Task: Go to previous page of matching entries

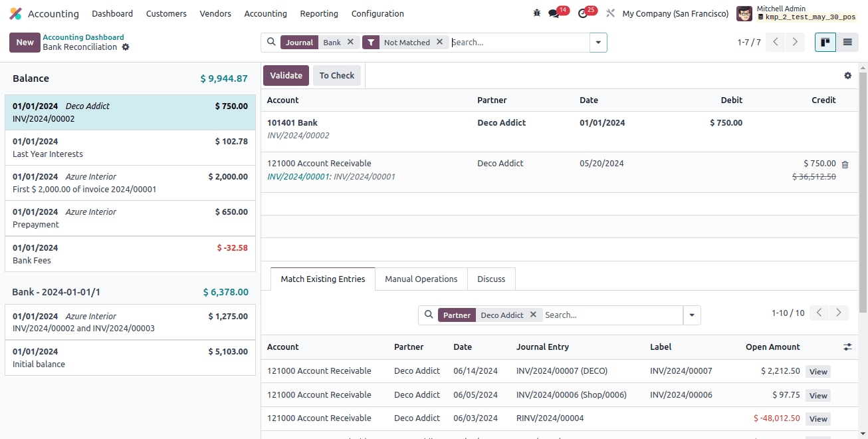Action: pyautogui.click(x=819, y=313)
